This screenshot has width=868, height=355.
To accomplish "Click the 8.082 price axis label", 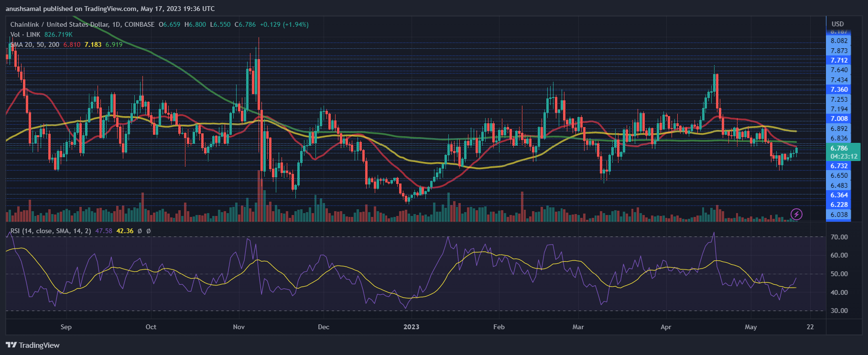I will [x=839, y=41].
